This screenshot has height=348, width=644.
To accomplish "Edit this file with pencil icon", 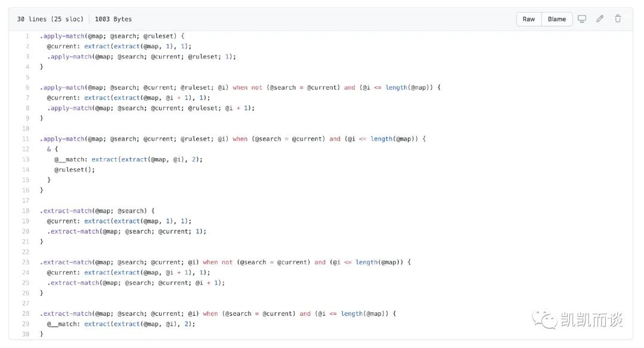I will point(600,19).
